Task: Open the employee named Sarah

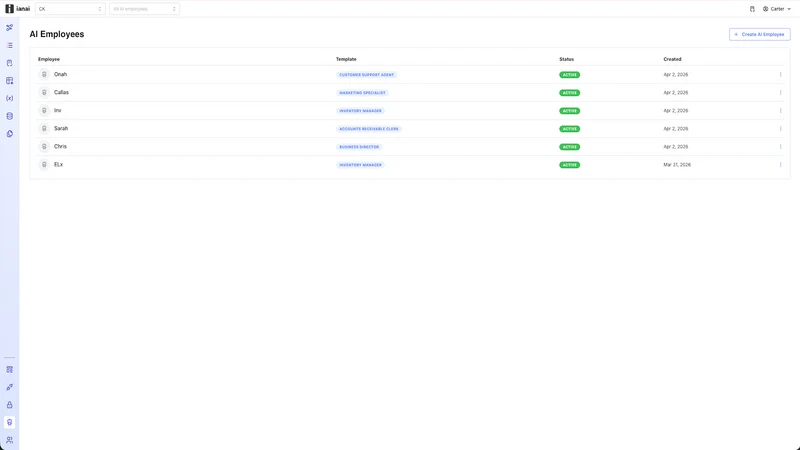Action: click(x=61, y=129)
